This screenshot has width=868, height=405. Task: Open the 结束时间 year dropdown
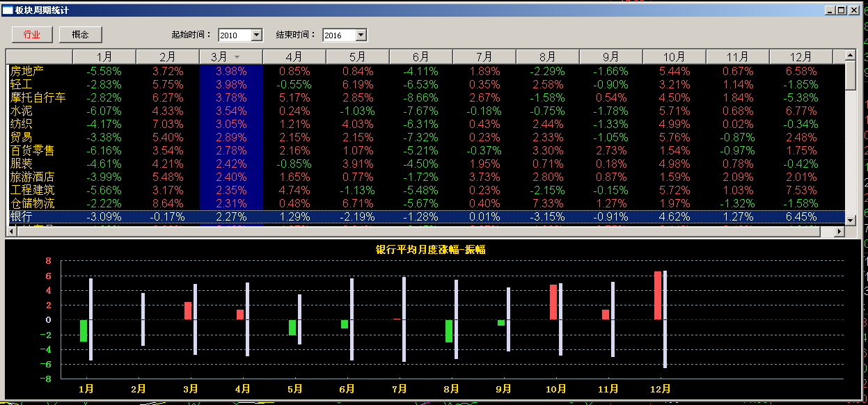[x=361, y=35]
